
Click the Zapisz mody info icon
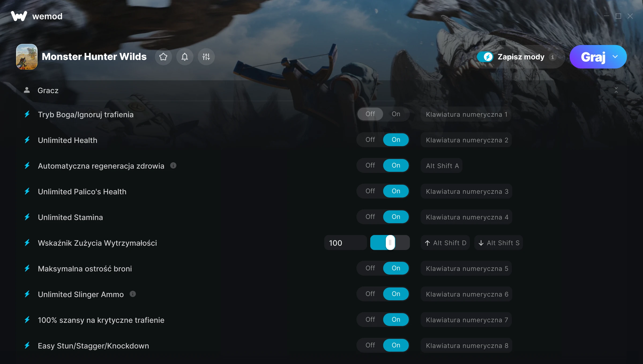coord(552,57)
